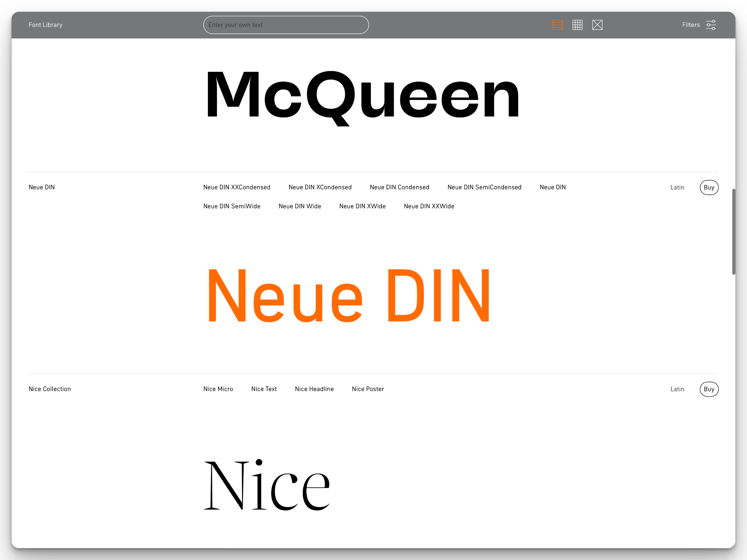747x560 pixels.
Task: Click the large orange Neue DIN preview
Action: pos(348,295)
